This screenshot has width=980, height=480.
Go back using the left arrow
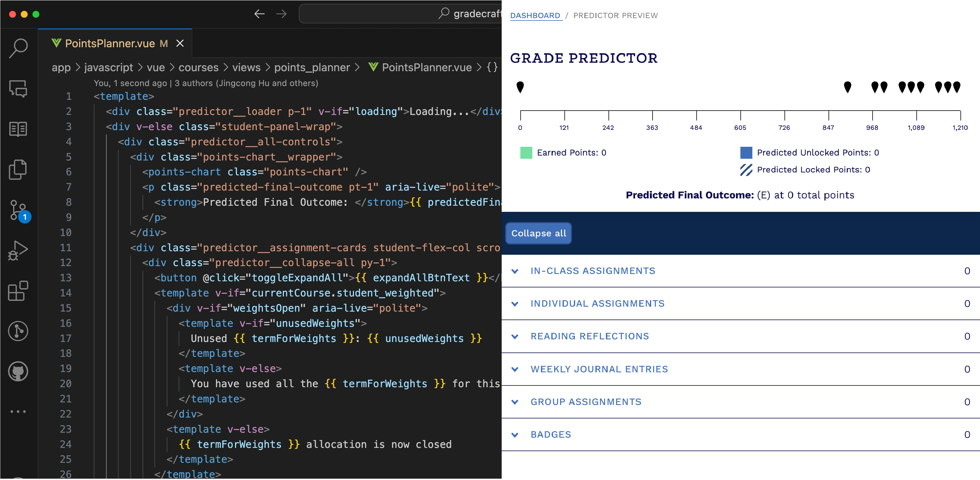[x=259, y=14]
